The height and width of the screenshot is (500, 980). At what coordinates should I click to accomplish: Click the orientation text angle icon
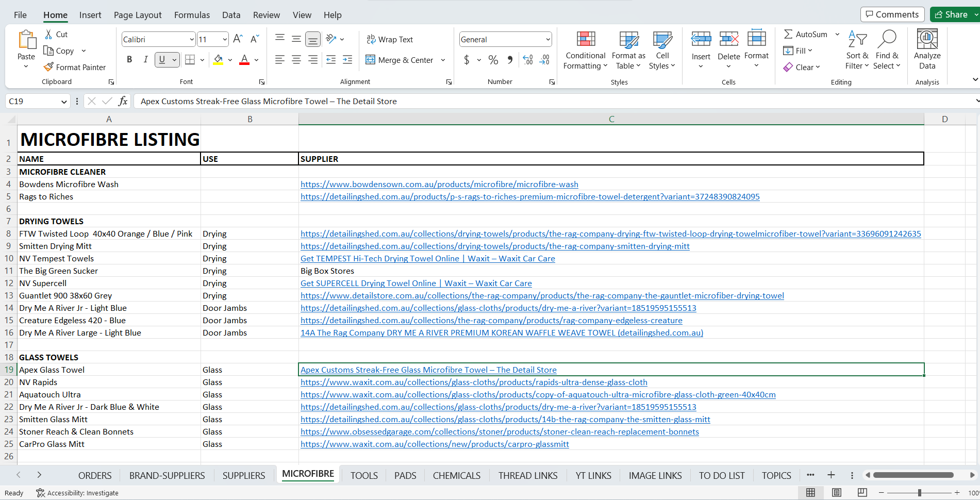tap(331, 39)
